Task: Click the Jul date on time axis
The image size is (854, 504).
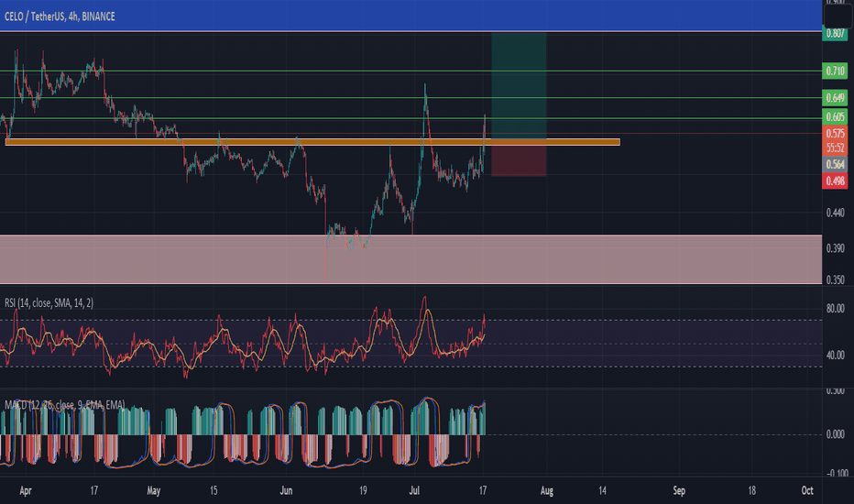Action: pos(414,491)
